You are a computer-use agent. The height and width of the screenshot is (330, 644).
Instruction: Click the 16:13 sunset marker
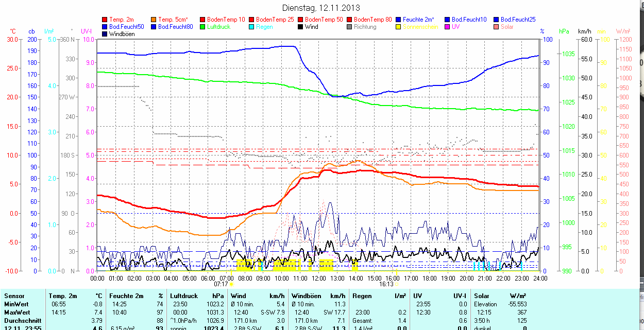click(x=386, y=284)
